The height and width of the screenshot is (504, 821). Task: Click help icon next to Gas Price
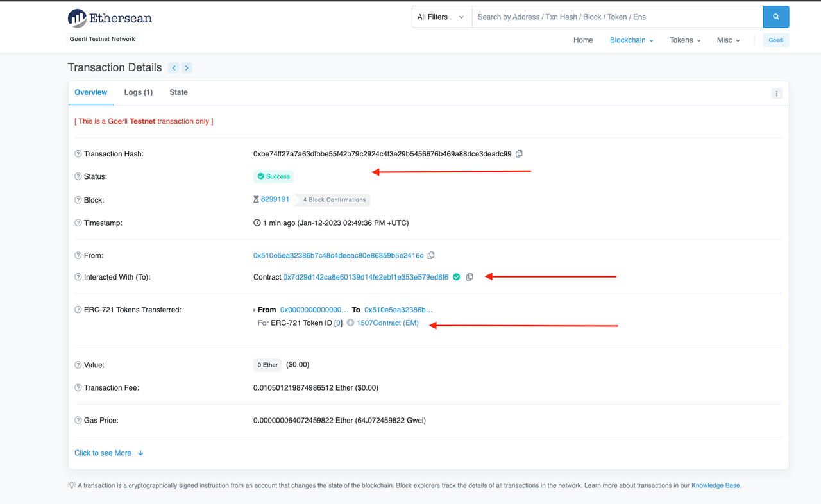78,421
